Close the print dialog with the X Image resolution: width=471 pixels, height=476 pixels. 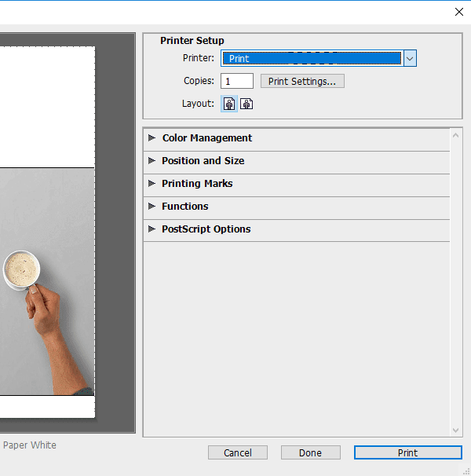tap(459, 12)
